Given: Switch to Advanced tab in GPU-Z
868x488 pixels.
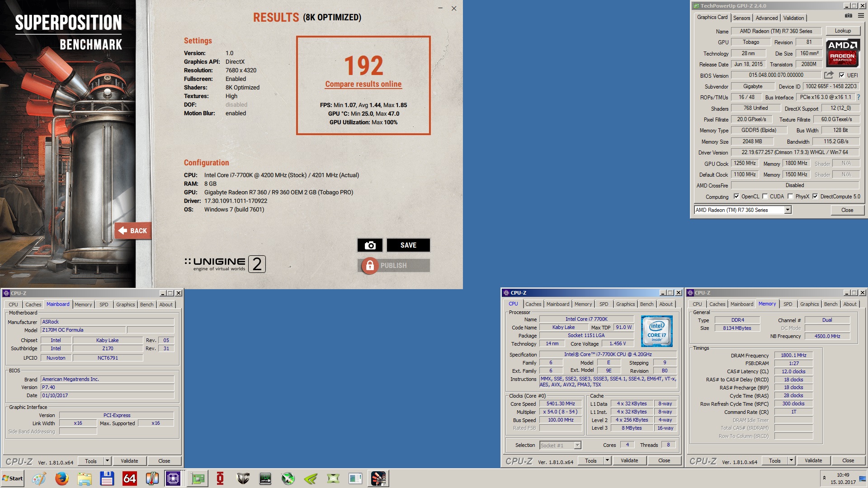Looking at the screenshot, I should coord(767,18).
